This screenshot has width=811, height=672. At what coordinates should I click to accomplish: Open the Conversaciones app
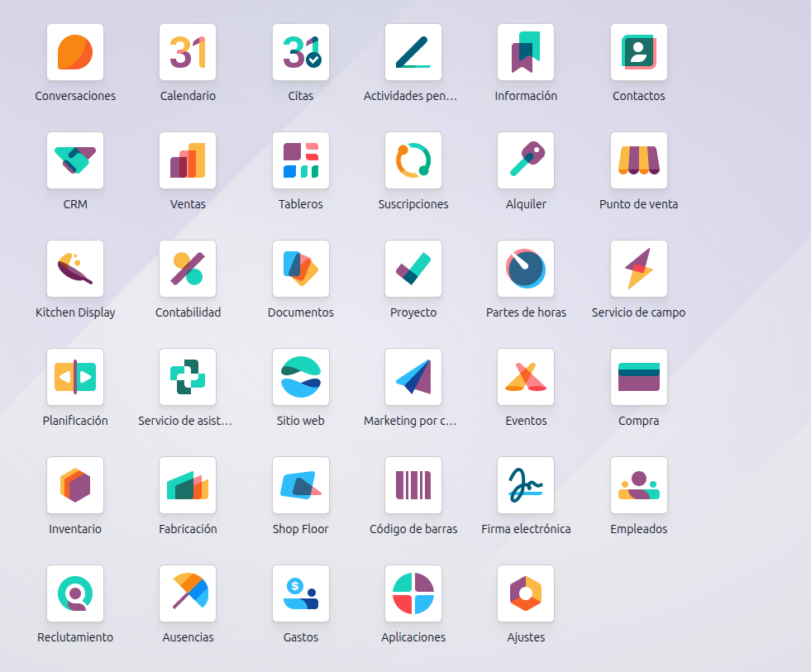75,51
